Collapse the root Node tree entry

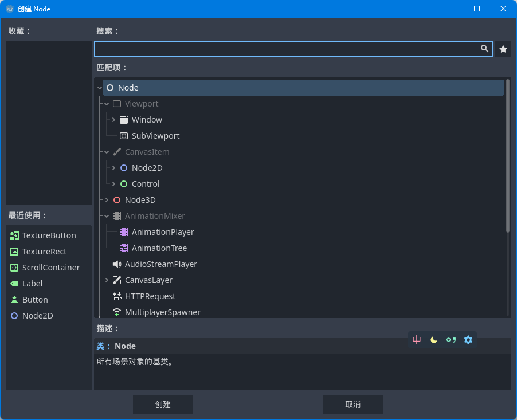click(x=100, y=88)
